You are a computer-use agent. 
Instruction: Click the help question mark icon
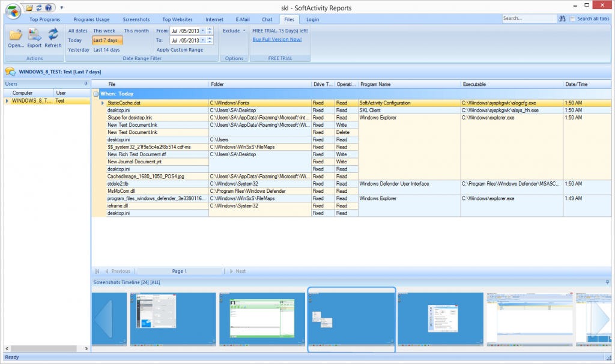[48, 8]
